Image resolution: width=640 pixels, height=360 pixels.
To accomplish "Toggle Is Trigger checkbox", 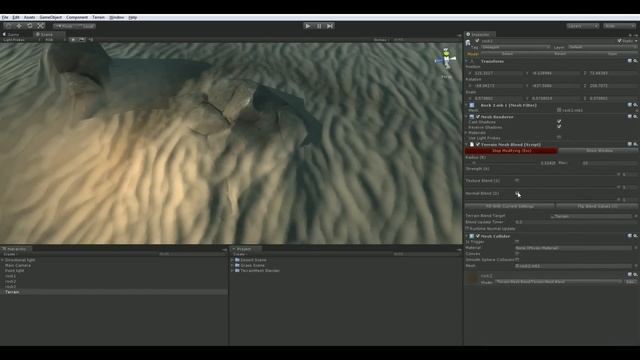I will coord(517,242).
